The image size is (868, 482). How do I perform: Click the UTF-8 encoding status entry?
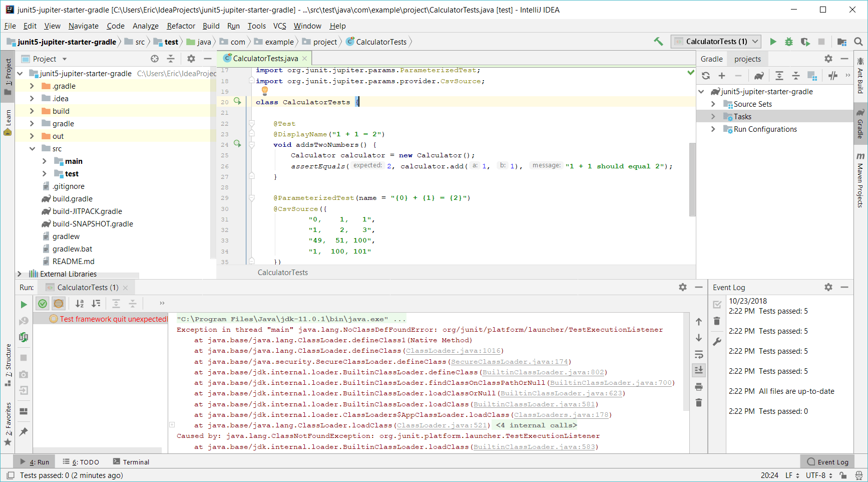[x=819, y=475]
